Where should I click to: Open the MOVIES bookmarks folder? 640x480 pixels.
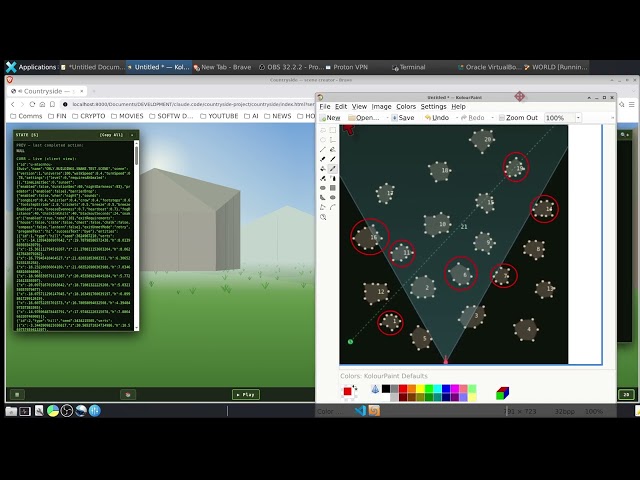[127, 116]
